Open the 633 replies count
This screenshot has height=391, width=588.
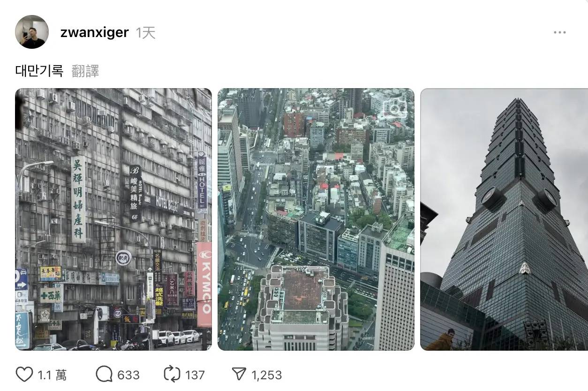tap(128, 375)
